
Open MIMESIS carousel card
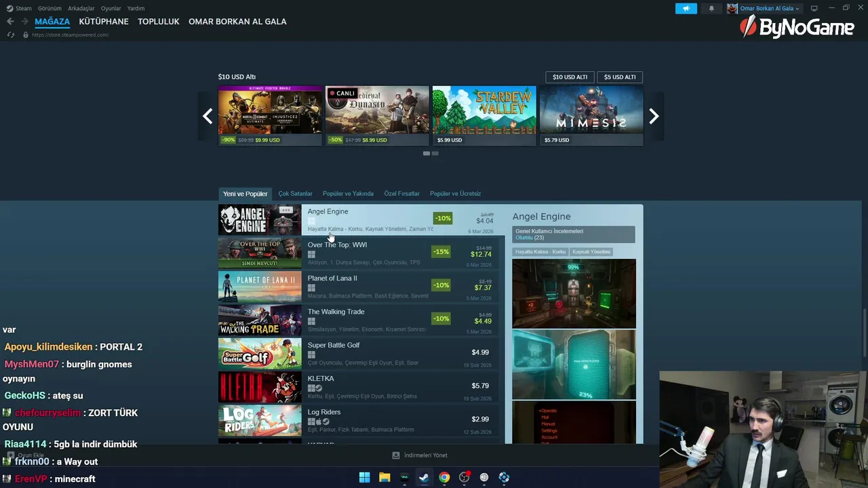pos(591,116)
